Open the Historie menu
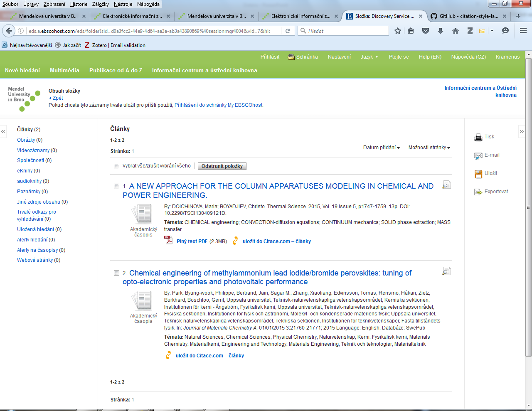This screenshot has width=532, height=411. tap(79, 4)
